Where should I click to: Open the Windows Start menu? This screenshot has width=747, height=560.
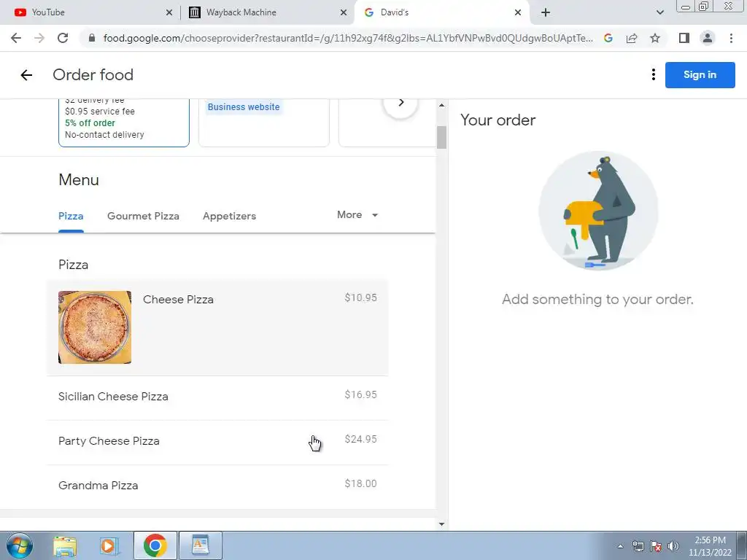(x=20, y=545)
